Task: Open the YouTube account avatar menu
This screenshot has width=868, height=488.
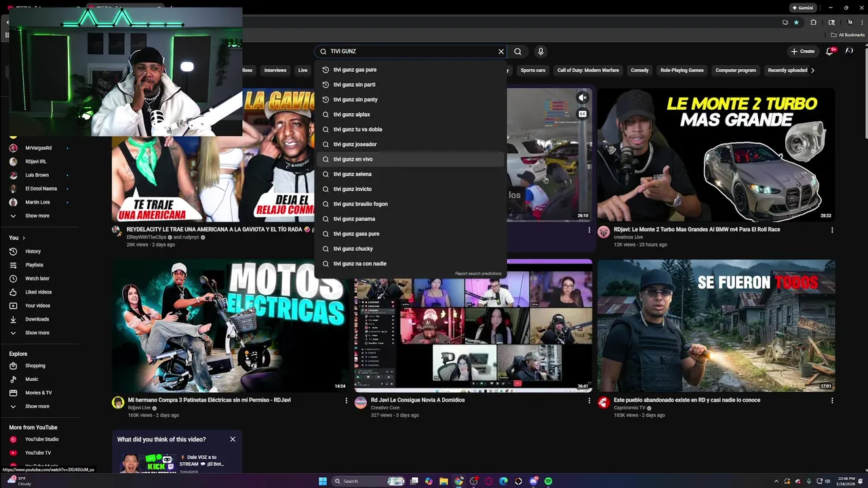Action: pos(849,51)
